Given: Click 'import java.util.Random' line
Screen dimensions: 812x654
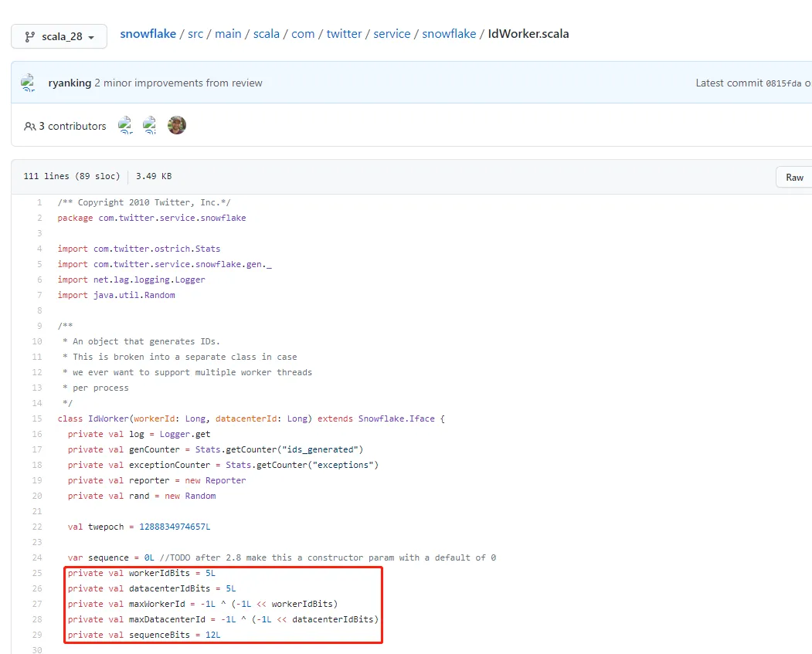Looking at the screenshot, I should (x=116, y=296).
